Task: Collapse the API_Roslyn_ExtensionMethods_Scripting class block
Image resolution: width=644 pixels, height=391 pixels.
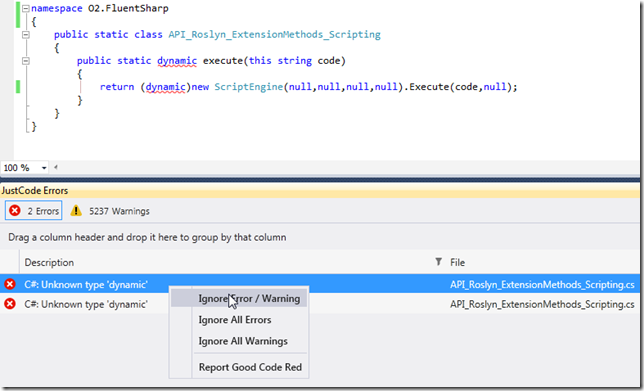Action: [x=25, y=34]
